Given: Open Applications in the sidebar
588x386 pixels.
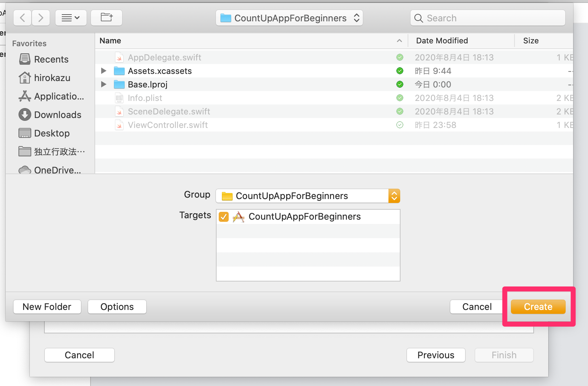Looking at the screenshot, I should 51,96.
